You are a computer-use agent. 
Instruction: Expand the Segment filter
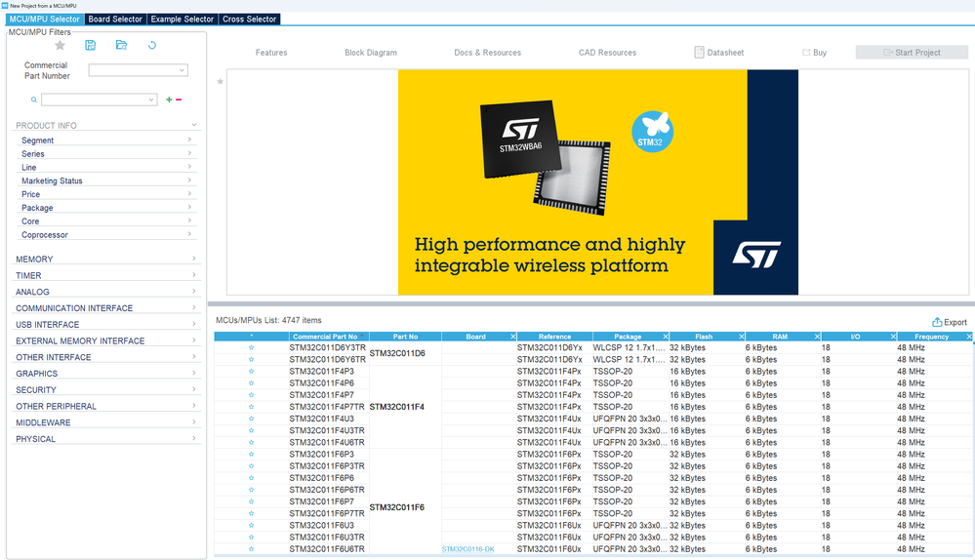[189, 140]
